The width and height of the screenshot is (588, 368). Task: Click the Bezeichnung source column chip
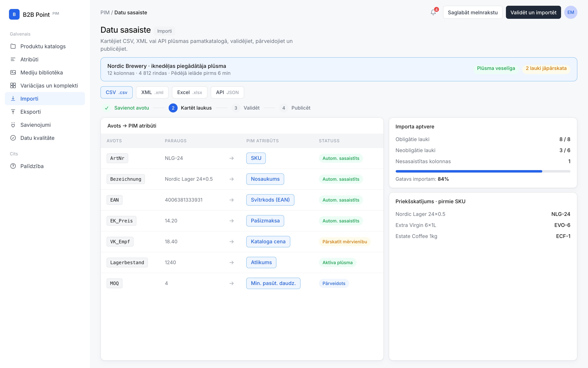click(x=126, y=179)
